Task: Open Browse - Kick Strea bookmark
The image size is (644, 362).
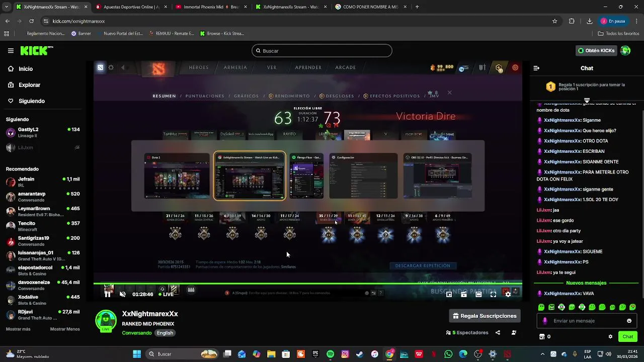Action: click(x=222, y=34)
